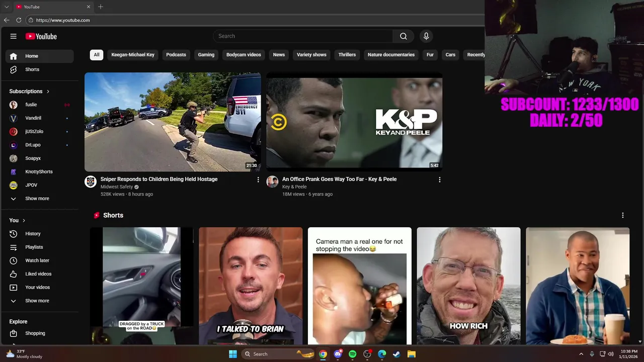This screenshot has width=644, height=362.
Task: Select the Thrillers filter chip
Action: pos(347,55)
